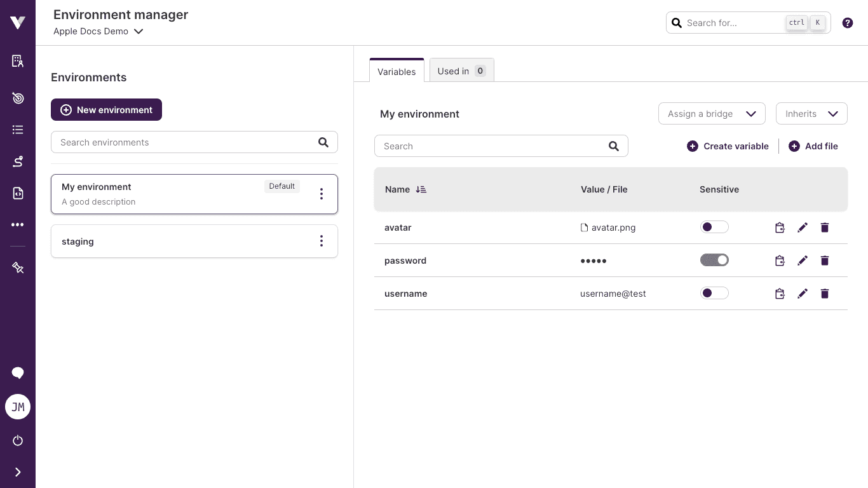
Task: Disable sensitive for the password variable
Action: pos(714,260)
